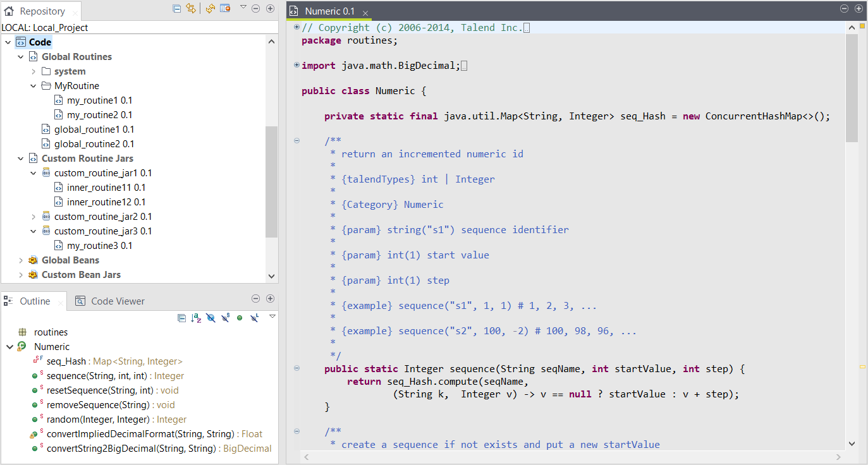
Task: Activate the repository filter
Action: click(x=225, y=8)
